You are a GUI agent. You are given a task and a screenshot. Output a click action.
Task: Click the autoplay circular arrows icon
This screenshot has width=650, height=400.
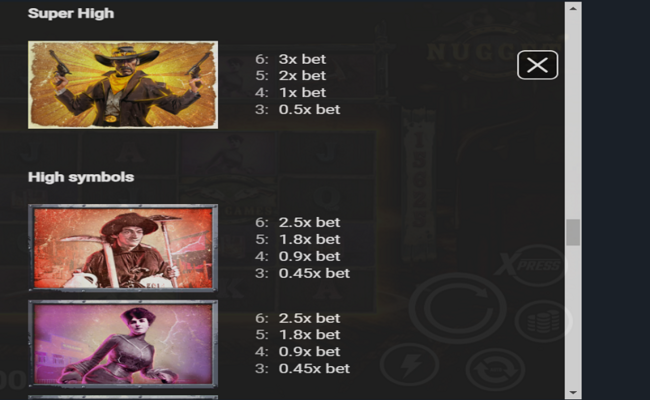coord(495,369)
